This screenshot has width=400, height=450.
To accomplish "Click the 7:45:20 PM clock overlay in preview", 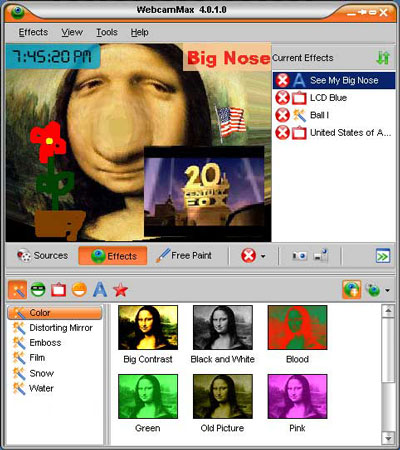I will point(53,56).
